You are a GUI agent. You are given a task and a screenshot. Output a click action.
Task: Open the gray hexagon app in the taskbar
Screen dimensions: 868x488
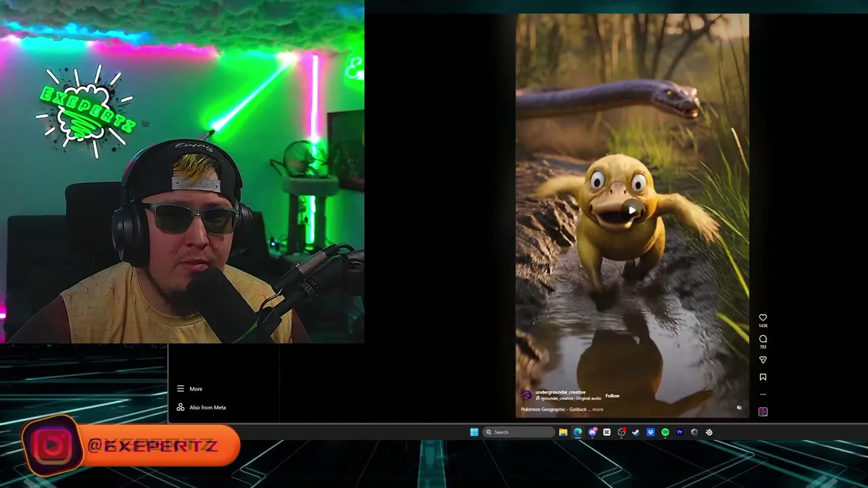coord(694,432)
